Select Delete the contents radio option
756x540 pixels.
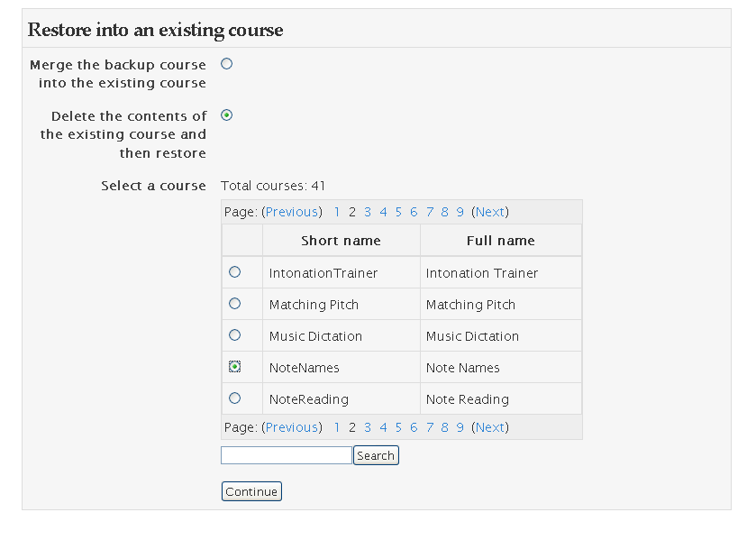pos(226,114)
